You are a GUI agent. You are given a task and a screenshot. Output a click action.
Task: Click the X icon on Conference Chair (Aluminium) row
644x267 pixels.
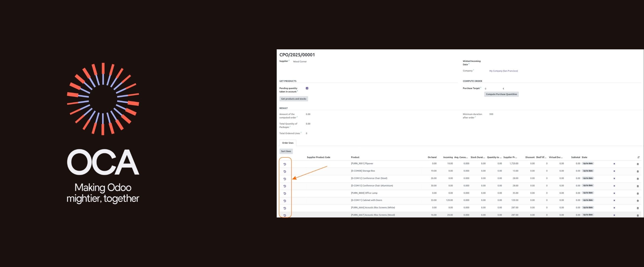[614, 186]
